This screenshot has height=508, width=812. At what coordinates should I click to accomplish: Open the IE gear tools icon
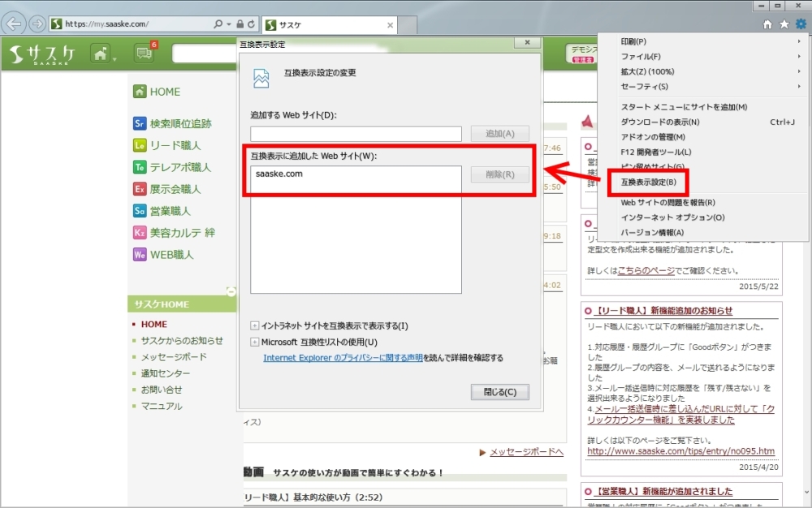coord(801,24)
